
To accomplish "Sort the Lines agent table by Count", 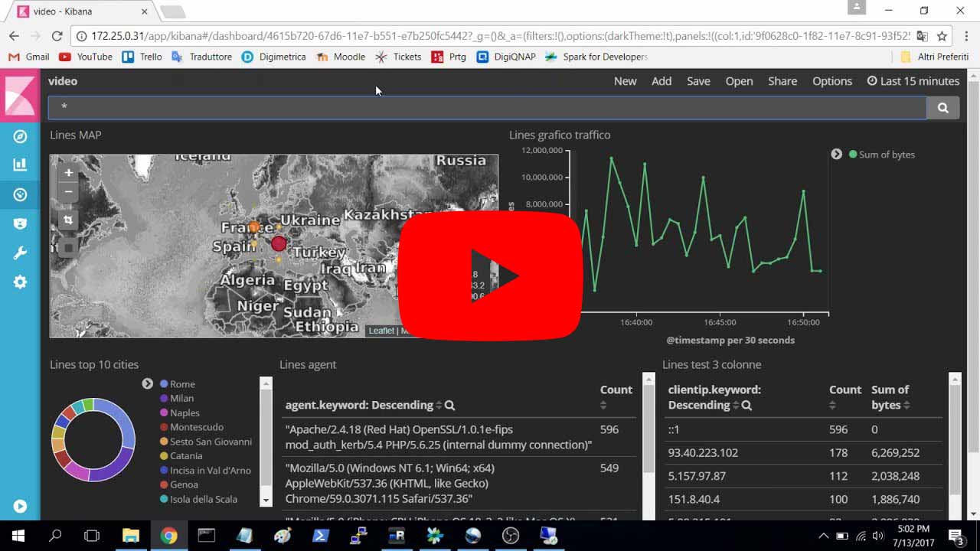I will click(603, 405).
